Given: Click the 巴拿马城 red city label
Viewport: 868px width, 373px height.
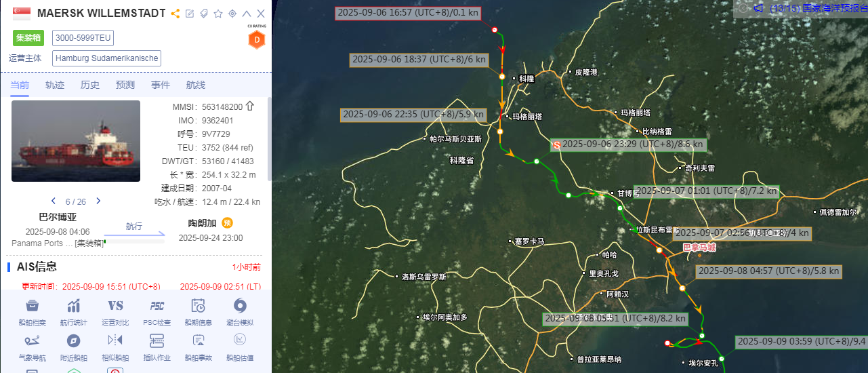Looking at the screenshot, I should (x=699, y=248).
